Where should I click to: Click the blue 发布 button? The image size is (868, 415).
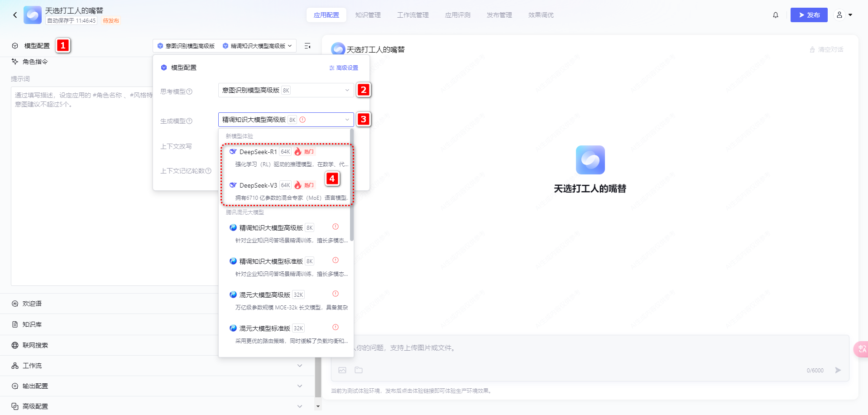(x=809, y=15)
